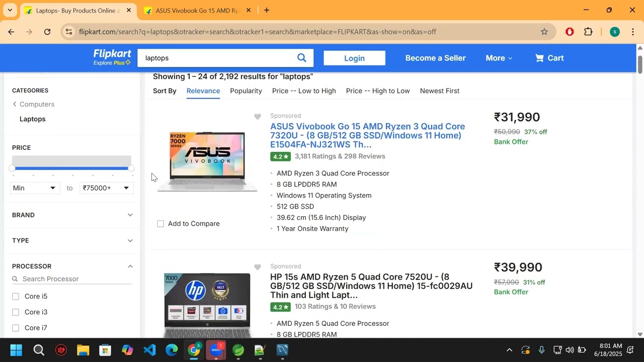
Task: Expand the TYPE filter section
Action: pyautogui.click(x=72, y=240)
